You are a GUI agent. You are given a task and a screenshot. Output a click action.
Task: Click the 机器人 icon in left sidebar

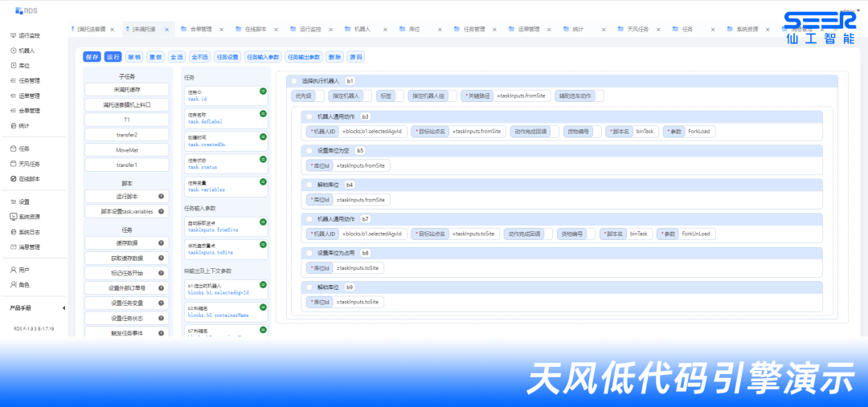click(x=13, y=51)
